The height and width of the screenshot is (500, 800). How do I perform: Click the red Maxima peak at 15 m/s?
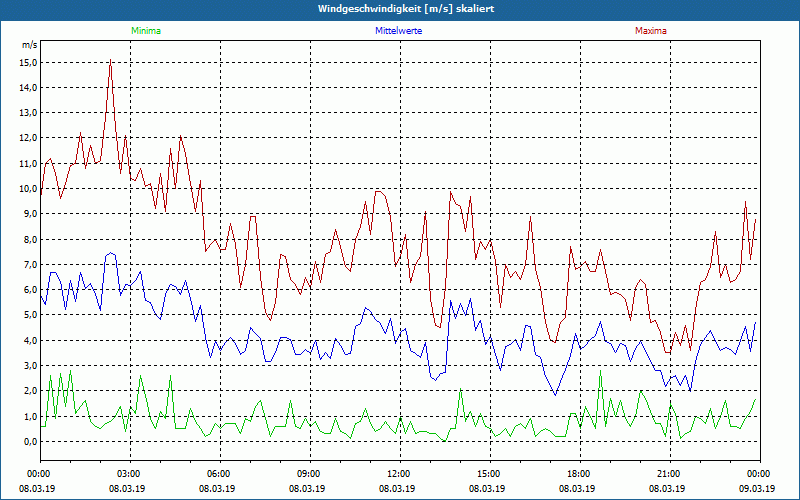110,60
